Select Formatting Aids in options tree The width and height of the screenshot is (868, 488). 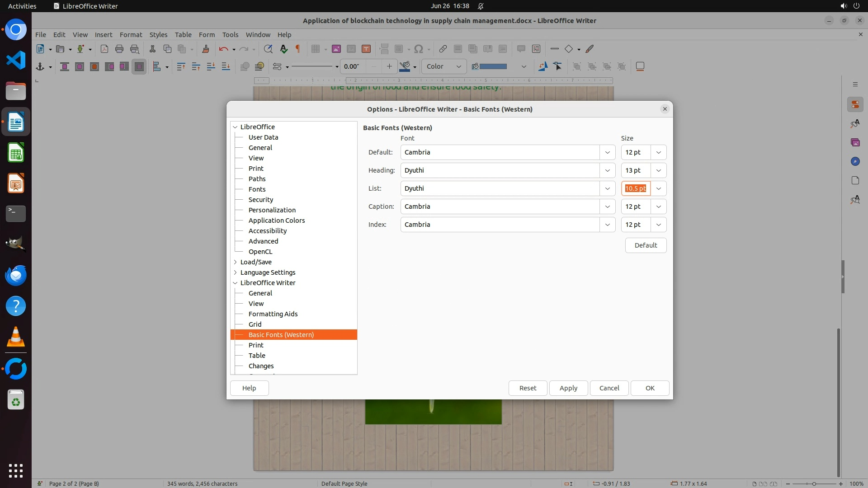(x=273, y=314)
